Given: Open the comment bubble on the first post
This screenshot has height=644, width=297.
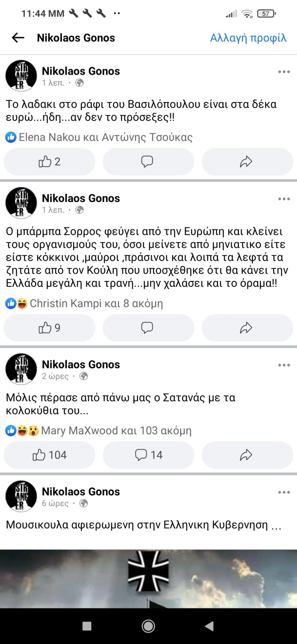Looking at the screenshot, I should [148, 162].
